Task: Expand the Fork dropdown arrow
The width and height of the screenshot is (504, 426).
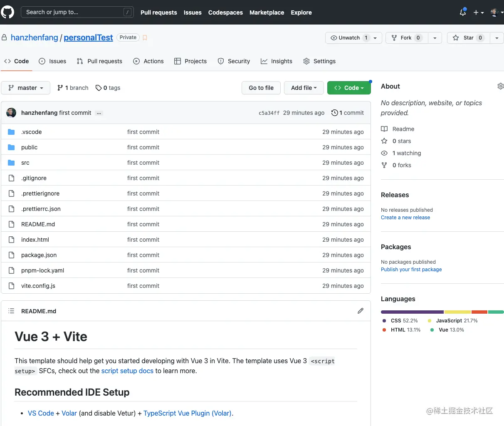Action: pos(435,38)
